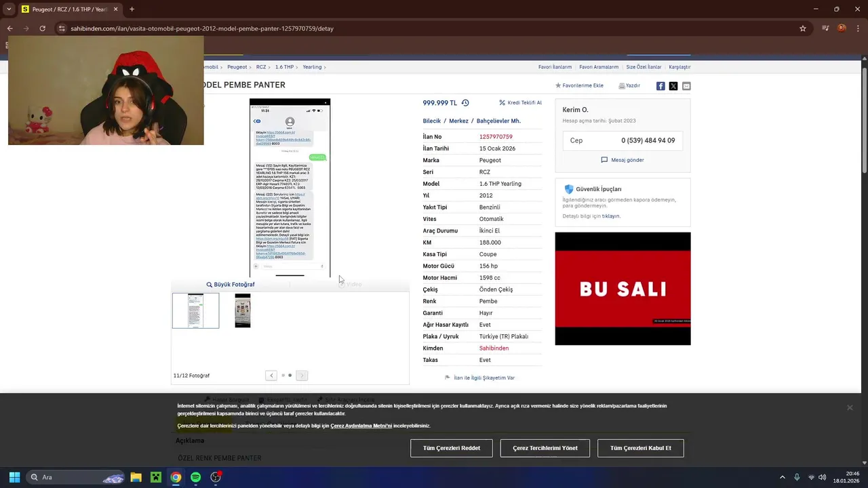This screenshot has width=868, height=488.
Task: Open Size Özel İlanlar menu
Action: click(644, 67)
